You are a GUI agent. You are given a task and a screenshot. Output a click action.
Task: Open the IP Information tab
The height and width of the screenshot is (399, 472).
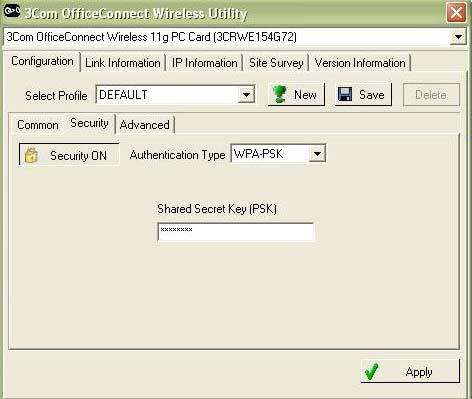[204, 63]
